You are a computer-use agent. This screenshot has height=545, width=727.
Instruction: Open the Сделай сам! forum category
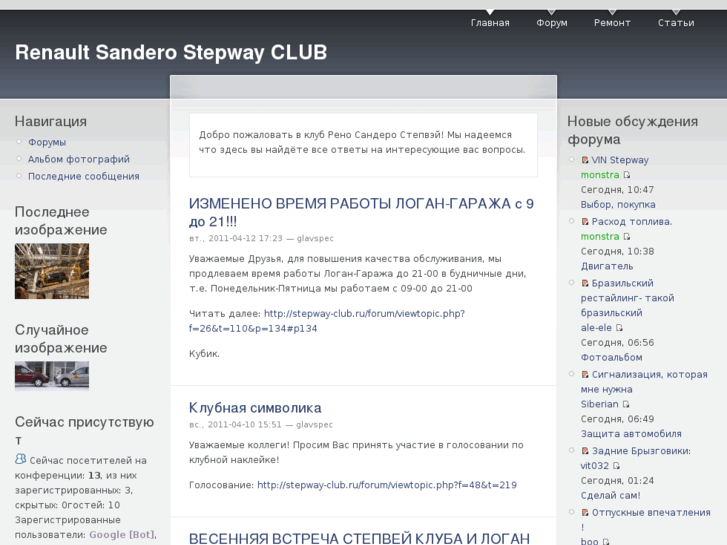point(611,495)
